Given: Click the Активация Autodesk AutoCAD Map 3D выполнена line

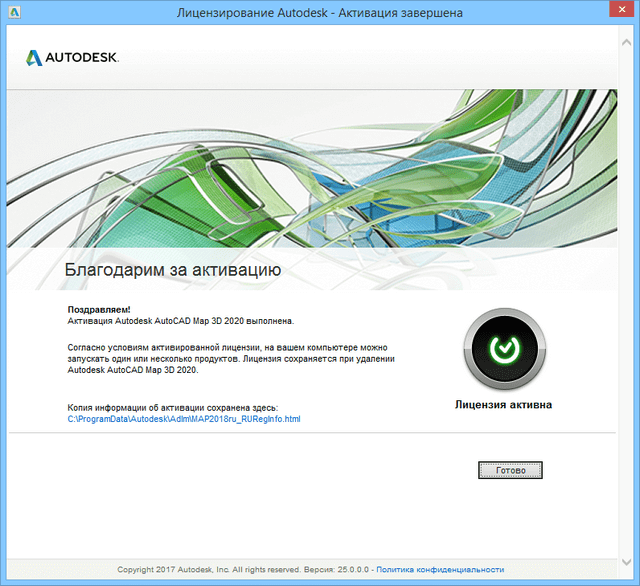Looking at the screenshot, I should [x=180, y=321].
